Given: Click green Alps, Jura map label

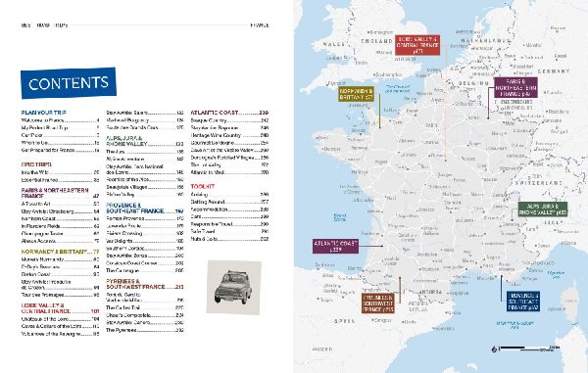Looking at the screenshot, I should [543, 209].
